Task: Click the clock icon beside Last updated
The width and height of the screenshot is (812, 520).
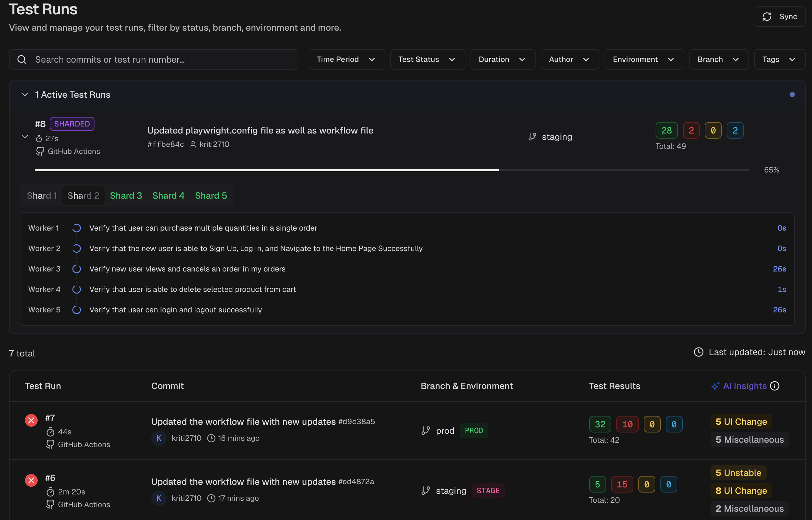Action: pyautogui.click(x=698, y=352)
